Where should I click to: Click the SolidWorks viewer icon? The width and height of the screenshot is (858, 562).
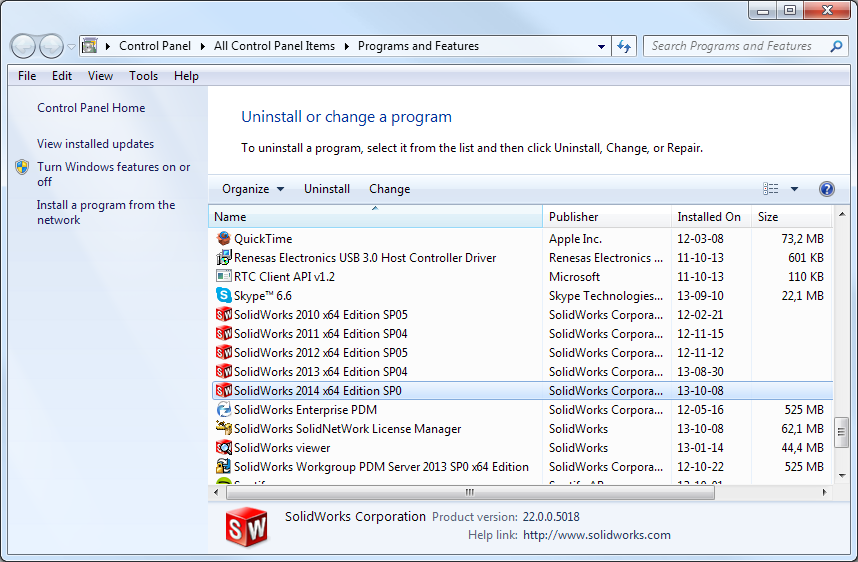point(223,448)
